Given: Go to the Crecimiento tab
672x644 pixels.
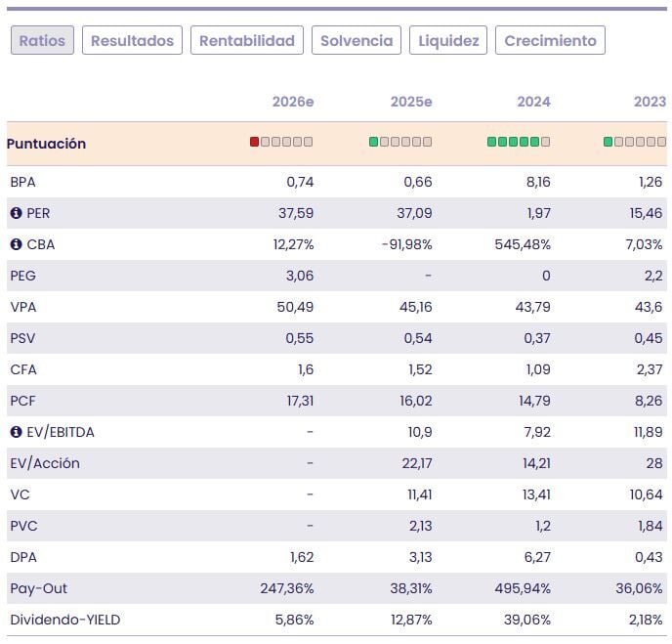Looking at the screenshot, I should [x=550, y=40].
